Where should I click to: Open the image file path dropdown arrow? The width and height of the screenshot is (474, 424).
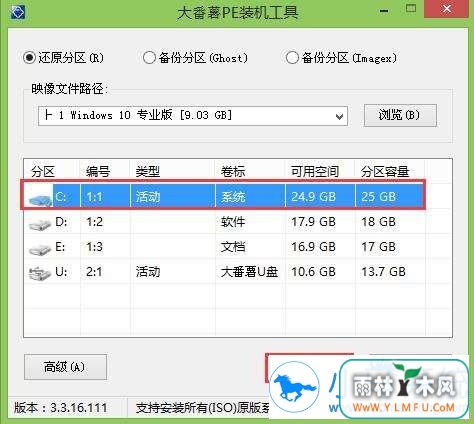(x=339, y=116)
